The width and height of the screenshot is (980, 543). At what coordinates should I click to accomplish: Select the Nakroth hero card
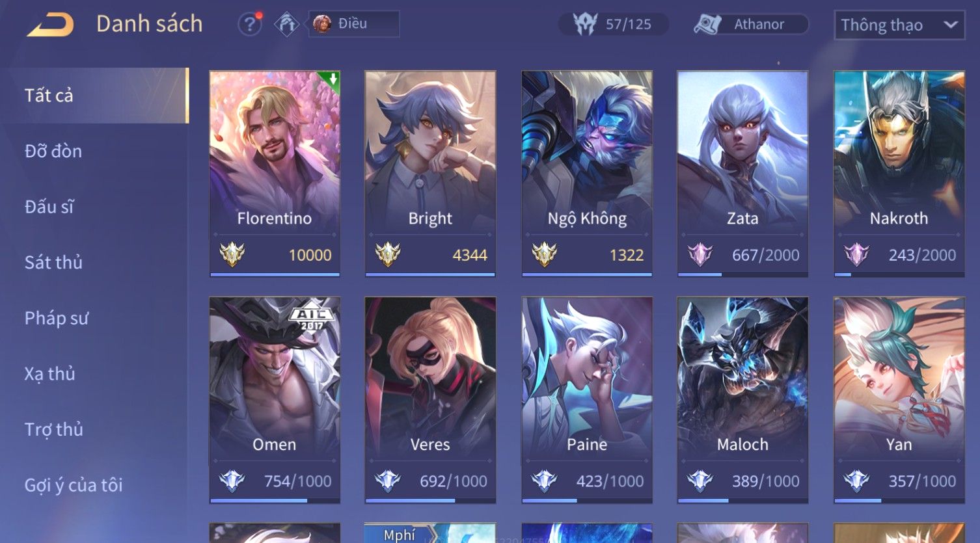pos(899,174)
